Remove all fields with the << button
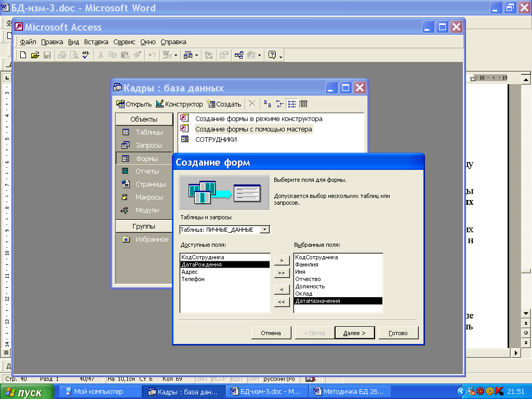Image resolution: width=532 pixels, height=399 pixels. coord(282,302)
